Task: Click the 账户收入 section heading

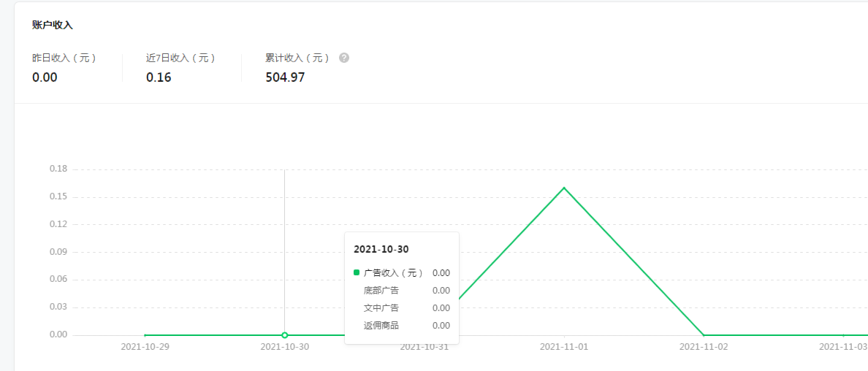Action: pos(53,25)
